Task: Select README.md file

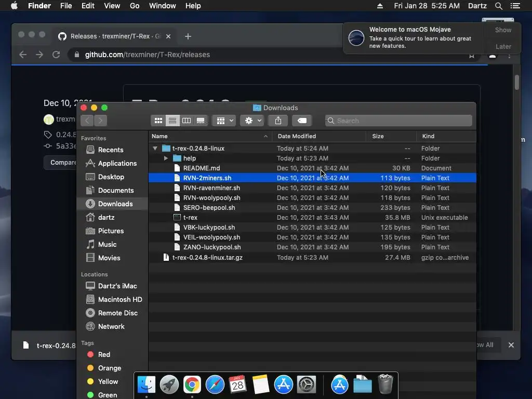Action: tap(312, 168)
